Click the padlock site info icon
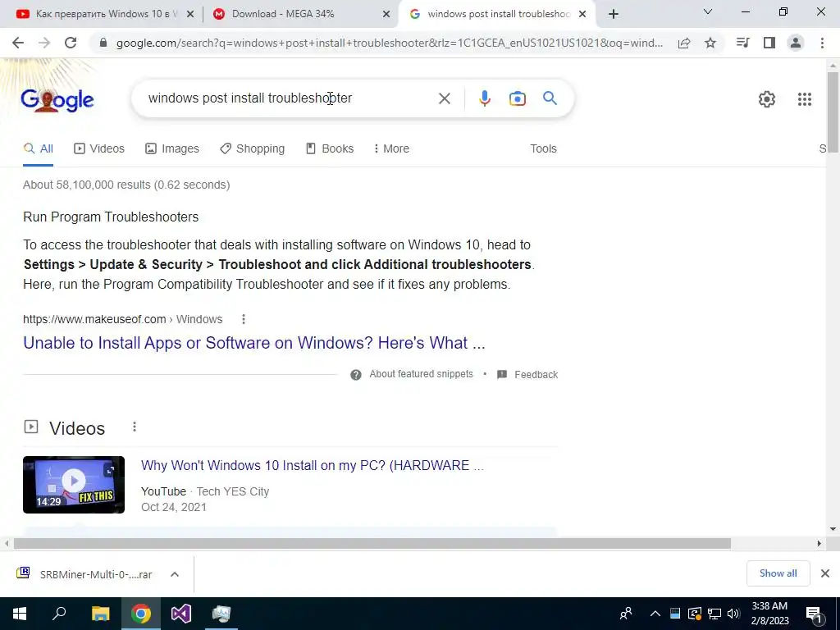Image resolution: width=840 pixels, height=630 pixels. tap(103, 43)
